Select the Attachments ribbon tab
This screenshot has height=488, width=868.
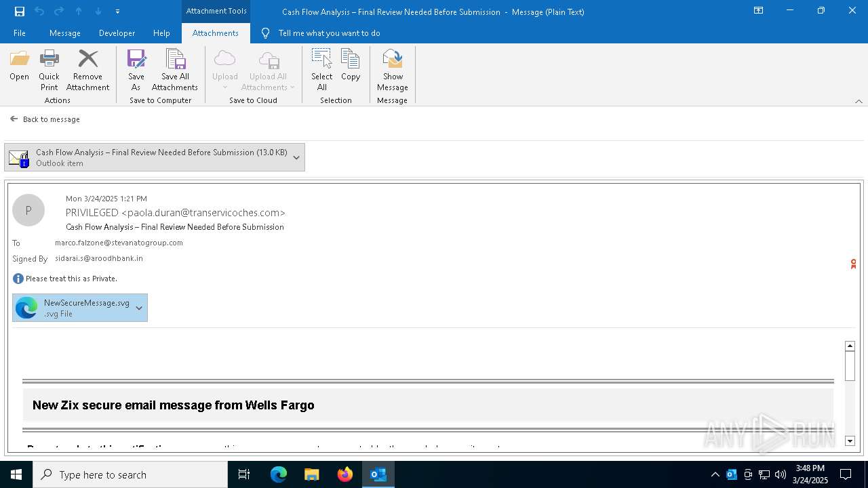(x=216, y=33)
